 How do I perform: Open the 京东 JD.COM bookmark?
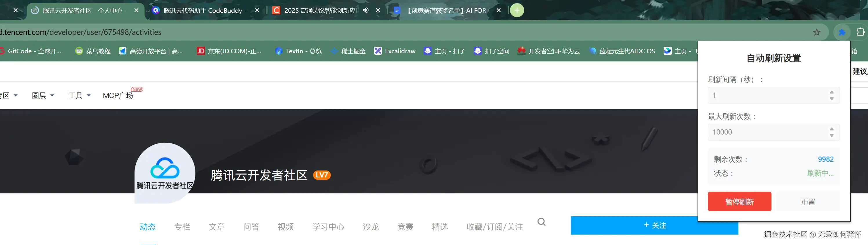(229, 51)
